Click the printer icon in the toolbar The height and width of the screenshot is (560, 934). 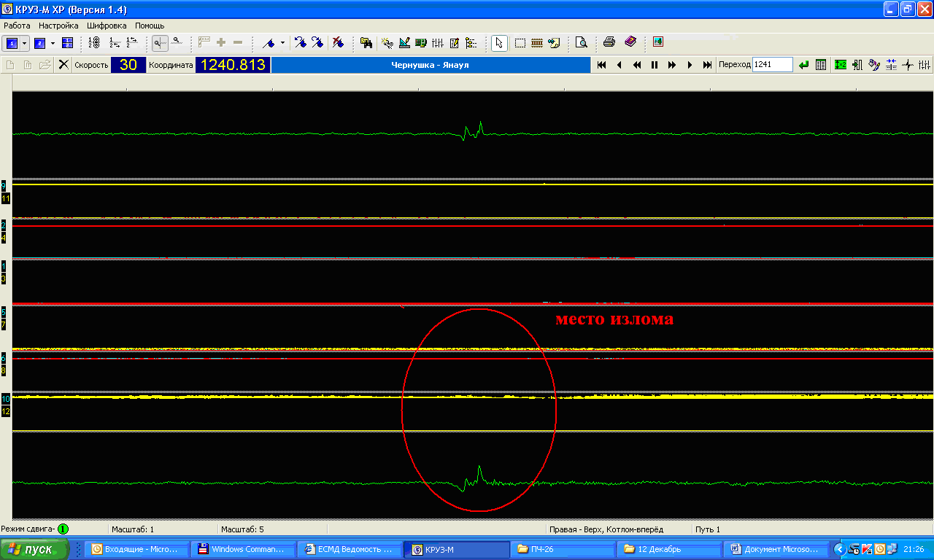609,42
